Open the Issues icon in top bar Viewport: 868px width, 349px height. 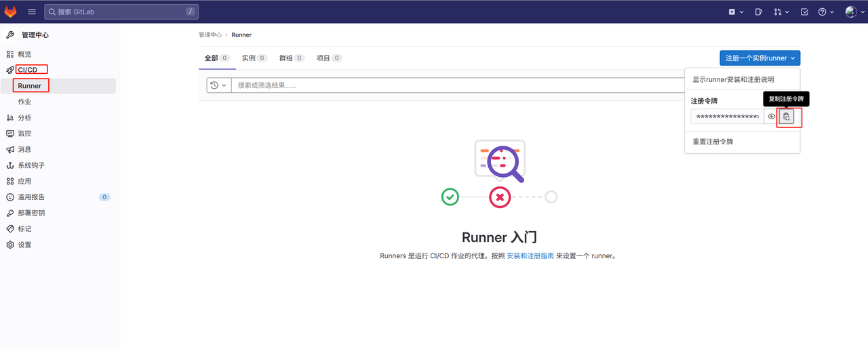(759, 12)
